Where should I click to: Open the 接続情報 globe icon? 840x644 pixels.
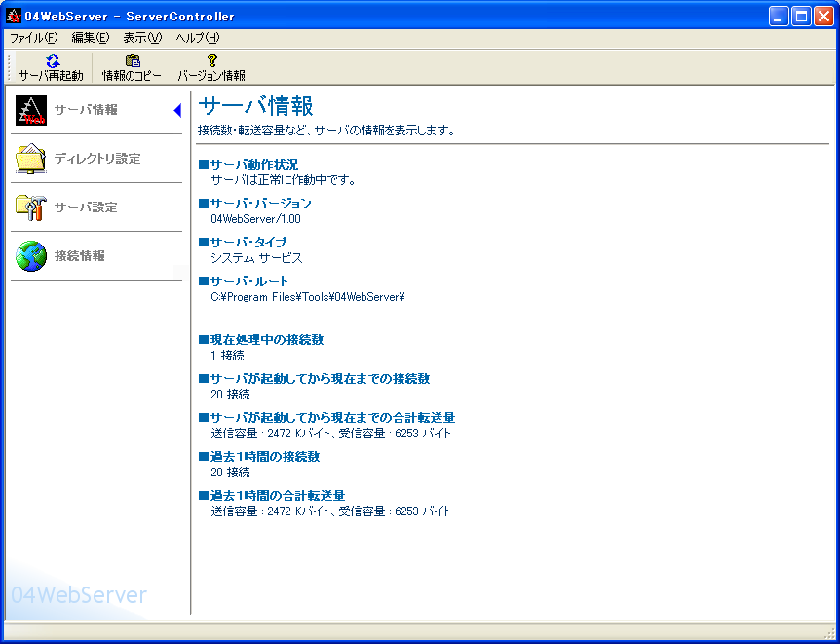(x=31, y=255)
